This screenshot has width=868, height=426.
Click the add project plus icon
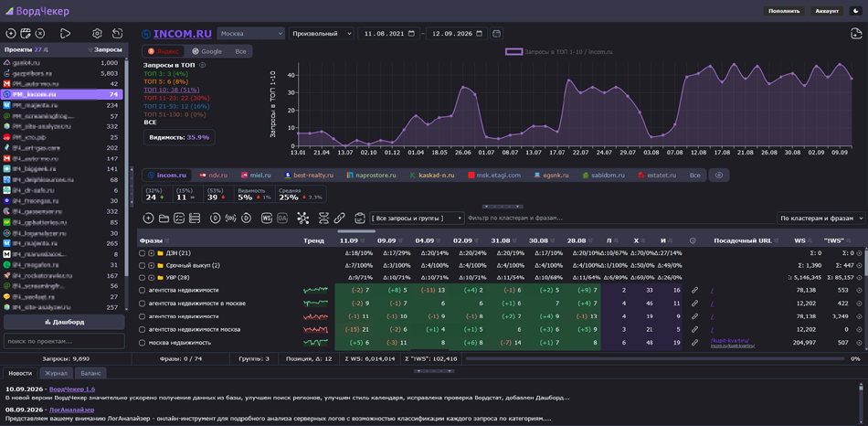tap(10, 33)
